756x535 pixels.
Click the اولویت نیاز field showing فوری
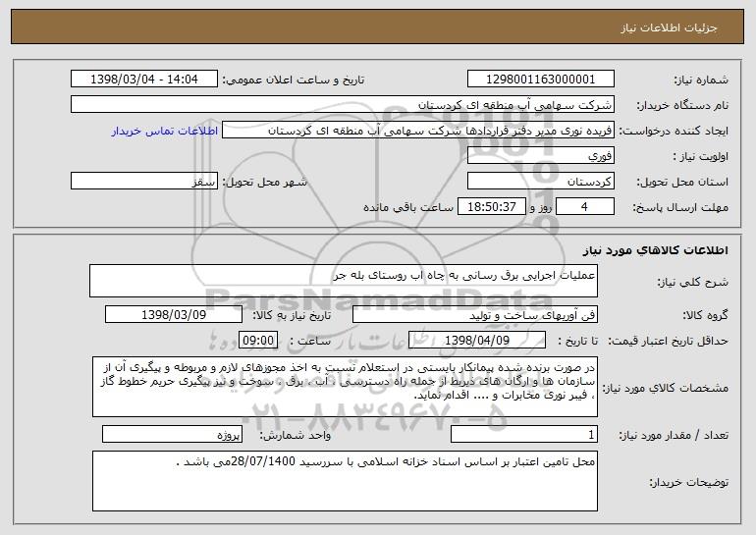click(x=540, y=156)
